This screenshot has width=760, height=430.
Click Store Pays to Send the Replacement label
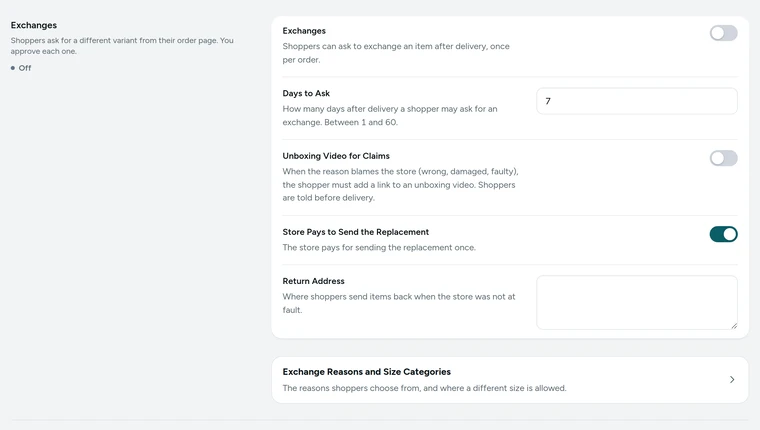356,232
